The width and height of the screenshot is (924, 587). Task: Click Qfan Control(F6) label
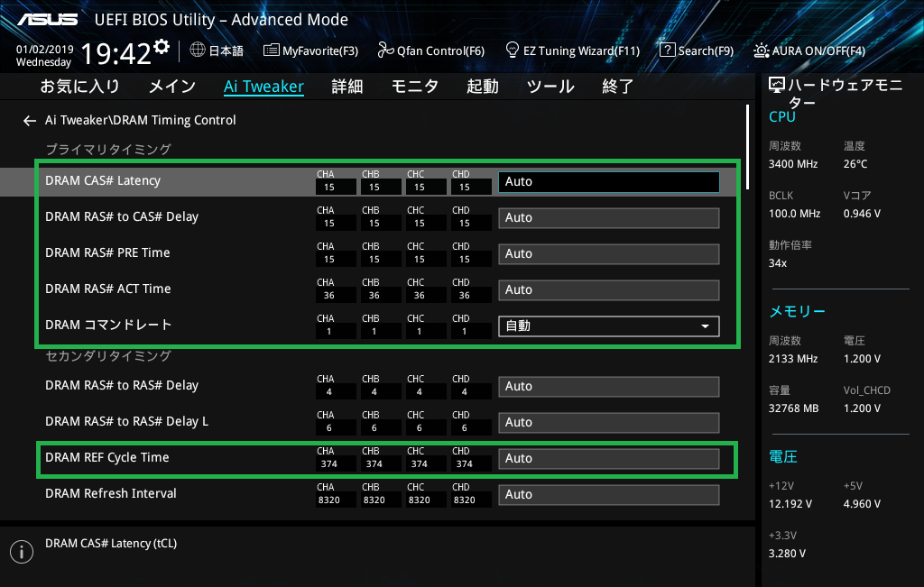[440, 50]
